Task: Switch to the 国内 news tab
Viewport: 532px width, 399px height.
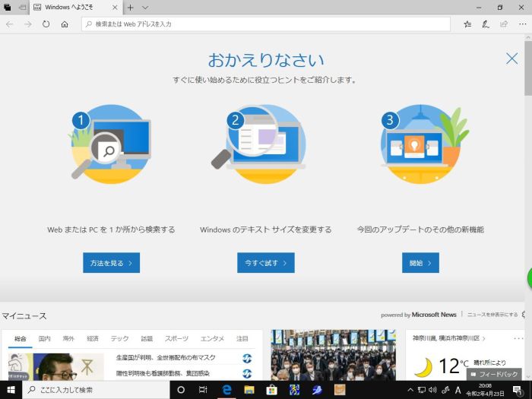Action: [45, 339]
